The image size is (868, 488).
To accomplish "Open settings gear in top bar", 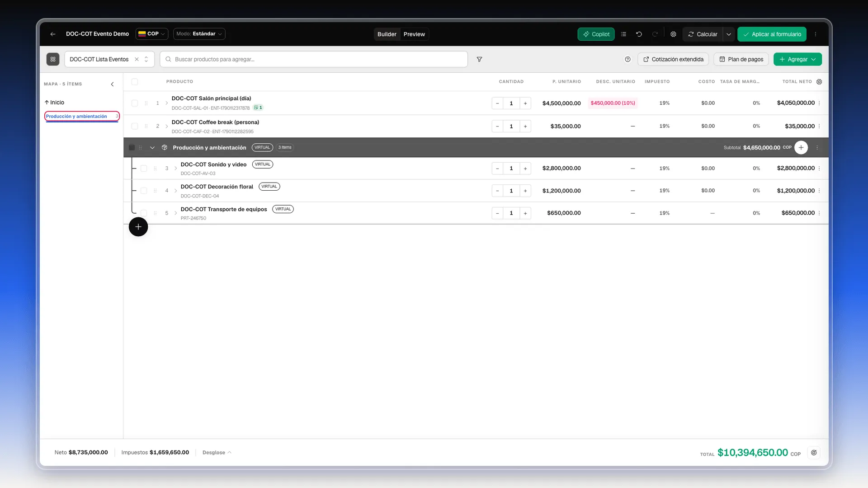I will 673,34.
